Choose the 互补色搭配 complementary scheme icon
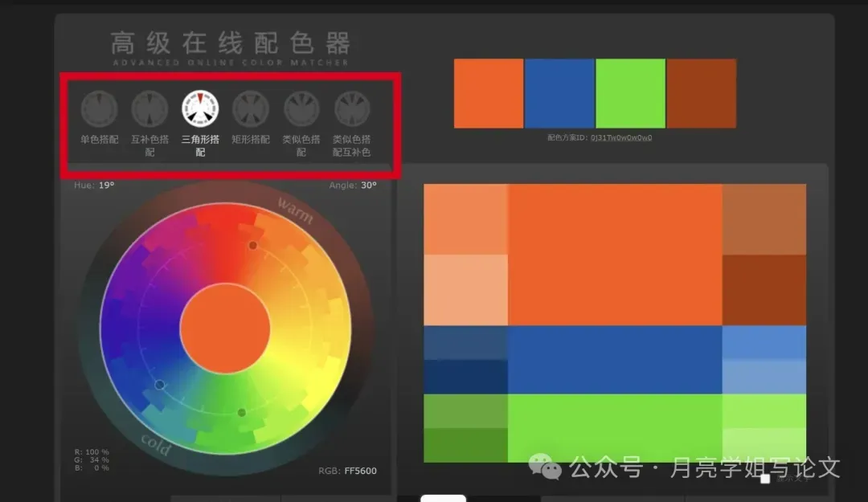 point(149,108)
